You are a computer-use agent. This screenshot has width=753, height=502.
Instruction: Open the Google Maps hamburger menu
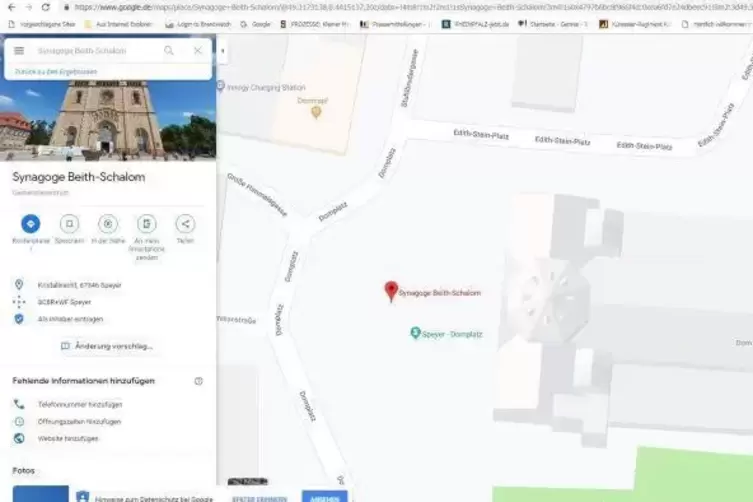[19, 50]
